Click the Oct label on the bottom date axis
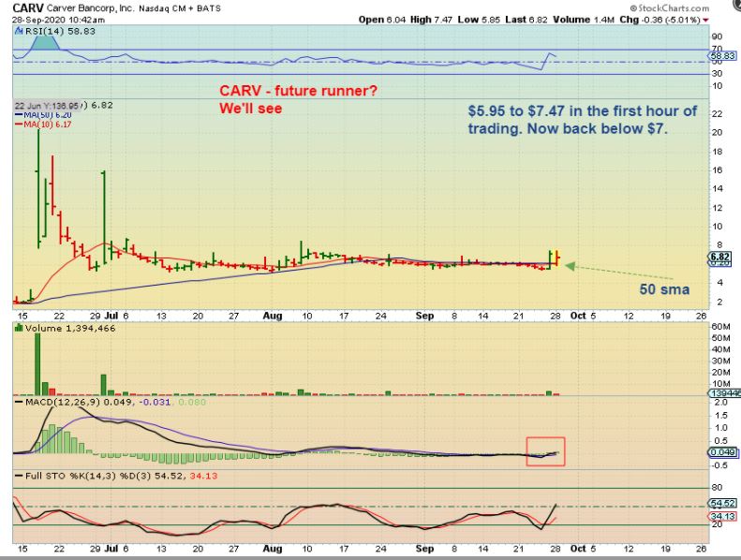 pyautogui.click(x=578, y=549)
